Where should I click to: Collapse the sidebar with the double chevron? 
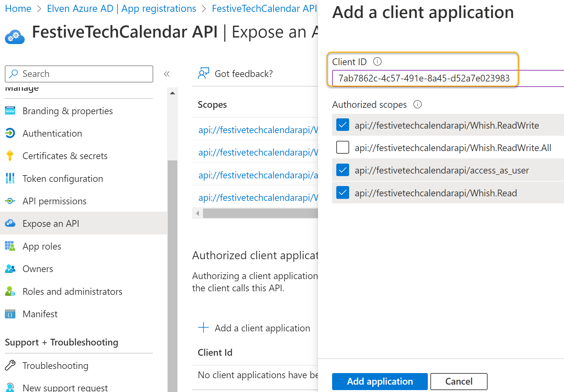click(x=167, y=74)
